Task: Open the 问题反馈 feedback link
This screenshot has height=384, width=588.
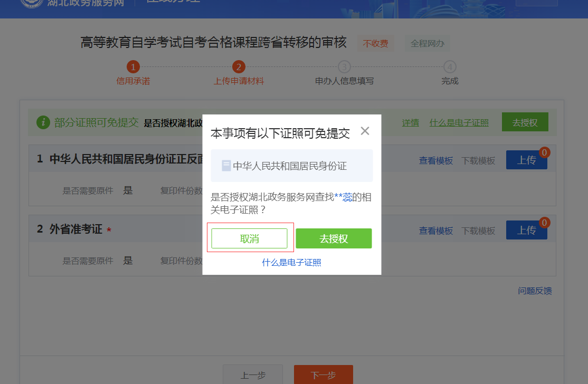Action: pyautogui.click(x=534, y=291)
